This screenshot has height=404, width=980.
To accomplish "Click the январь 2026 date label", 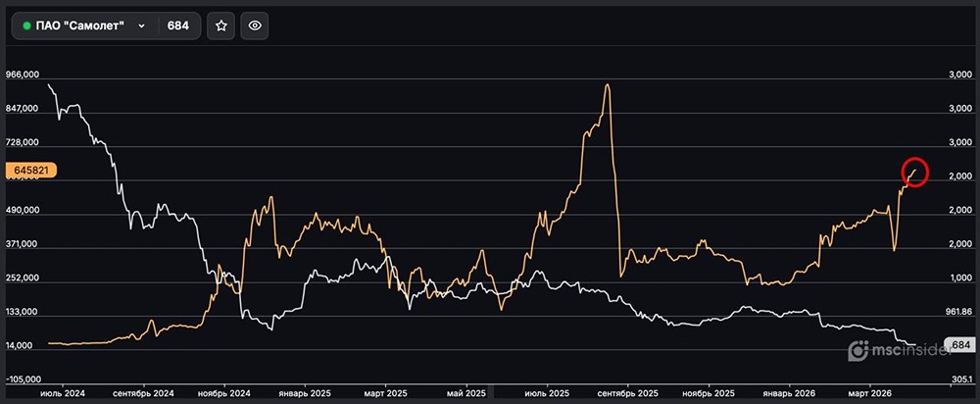I will [x=789, y=394].
